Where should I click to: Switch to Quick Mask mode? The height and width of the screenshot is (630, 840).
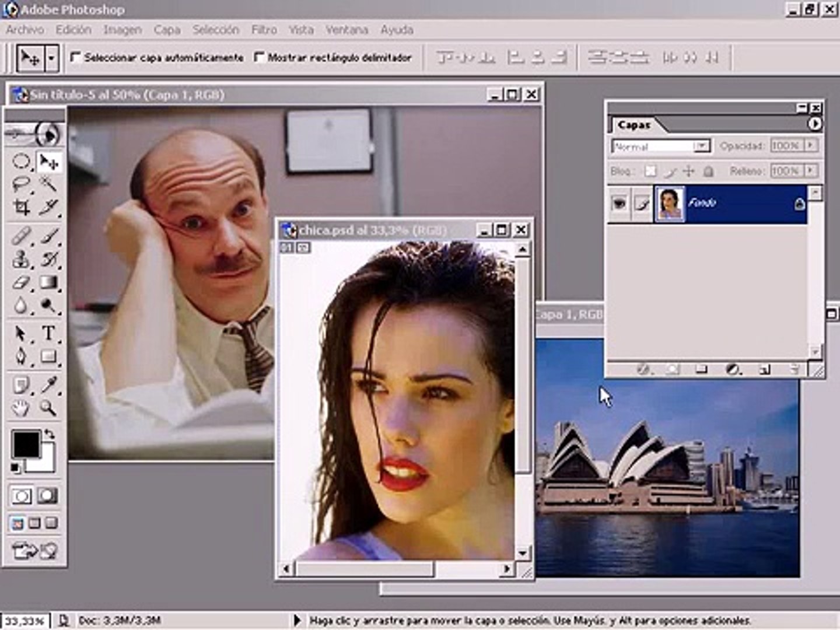[47, 496]
